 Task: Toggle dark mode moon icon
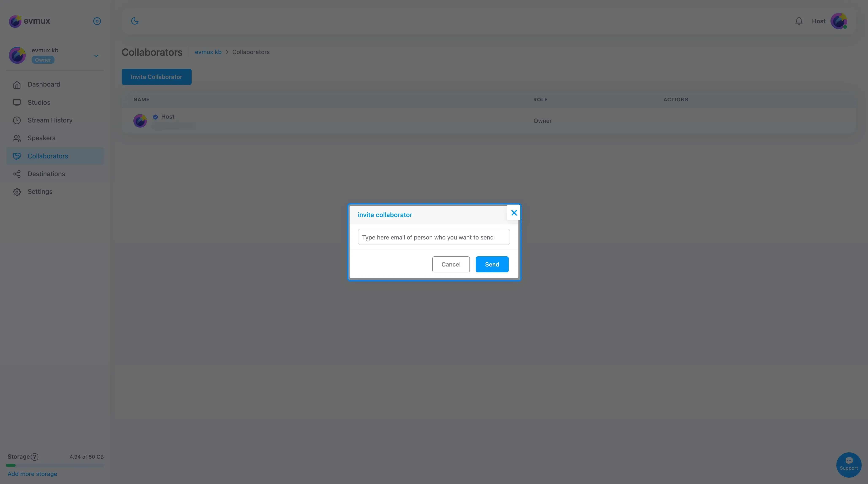135,21
